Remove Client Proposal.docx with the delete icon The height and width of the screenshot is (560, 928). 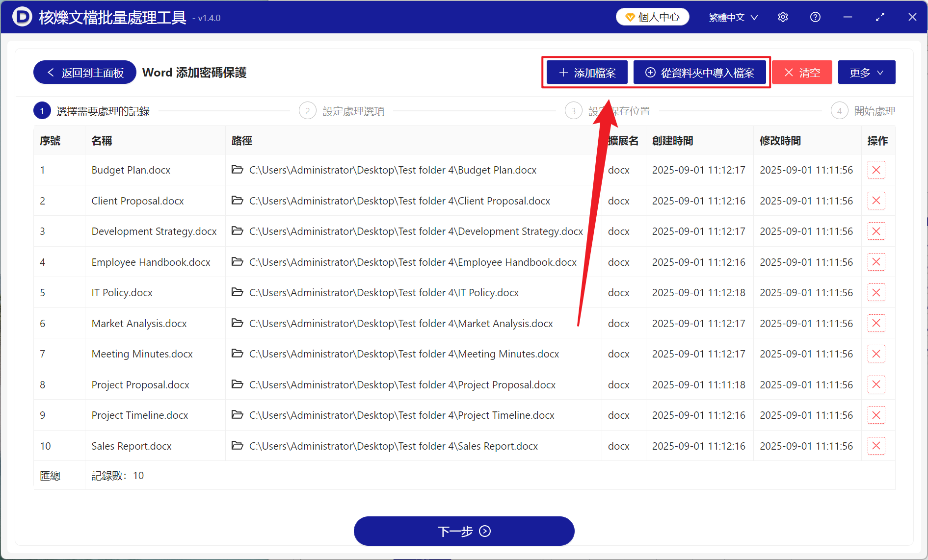coord(876,201)
